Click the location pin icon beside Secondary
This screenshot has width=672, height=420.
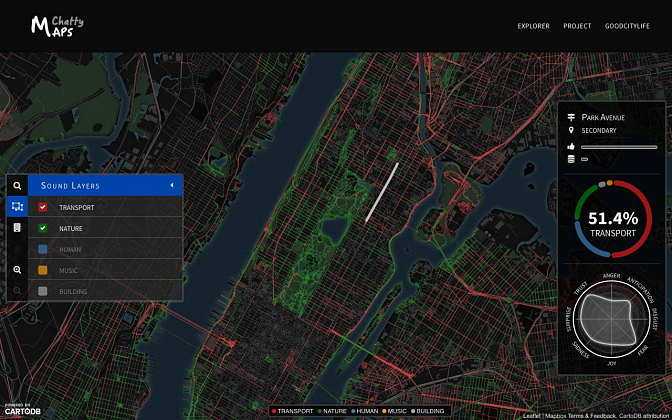tap(571, 130)
